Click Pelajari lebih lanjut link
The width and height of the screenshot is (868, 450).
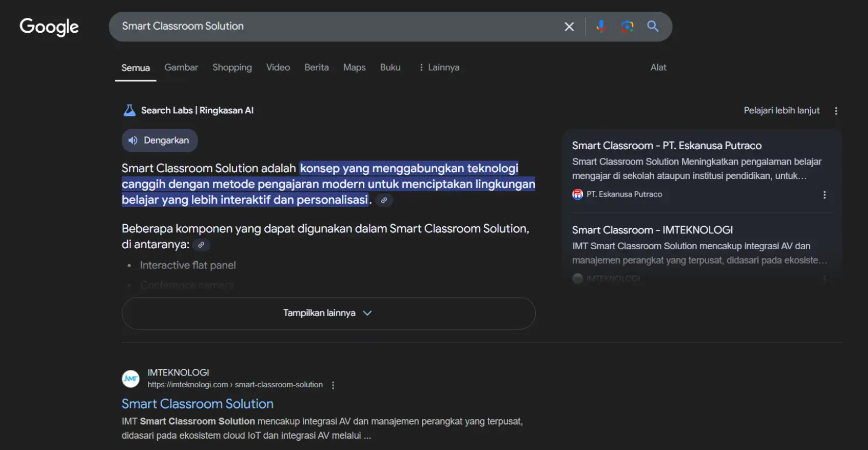[782, 110]
